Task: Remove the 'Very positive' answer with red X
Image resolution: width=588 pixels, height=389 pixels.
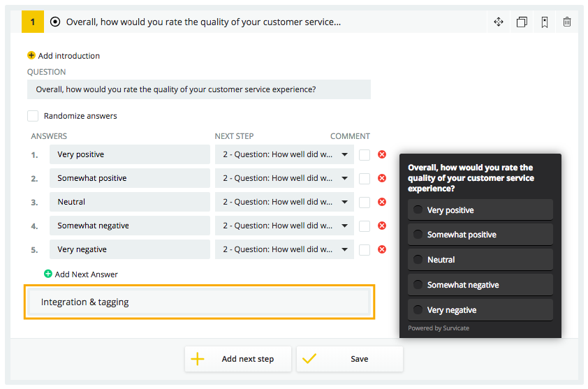Action: 382,154
